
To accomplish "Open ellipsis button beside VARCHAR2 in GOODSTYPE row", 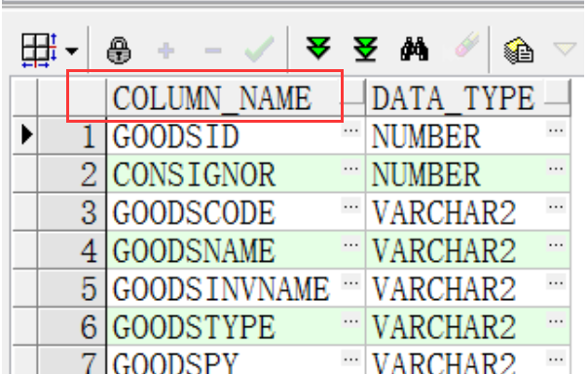I will [x=556, y=321].
